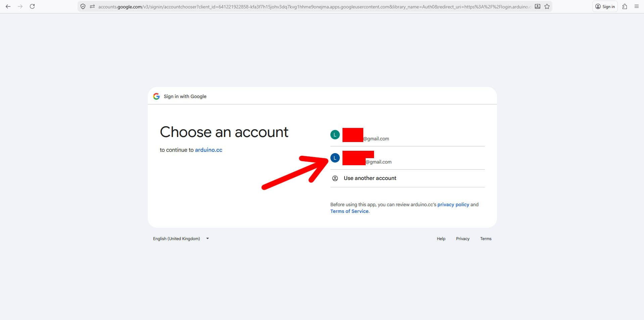The width and height of the screenshot is (644, 320).
Task: Click the browser forward arrow
Action: [20, 6]
